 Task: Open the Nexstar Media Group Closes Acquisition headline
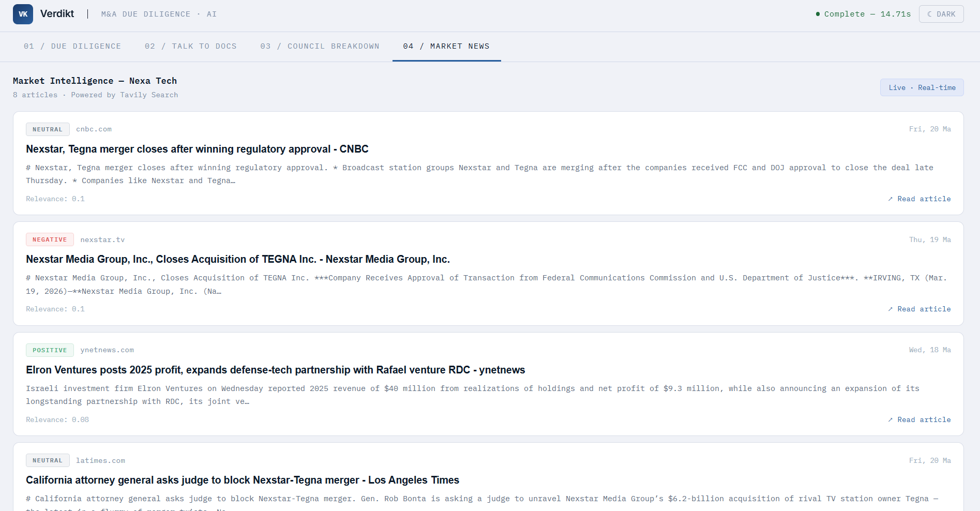[x=238, y=259]
